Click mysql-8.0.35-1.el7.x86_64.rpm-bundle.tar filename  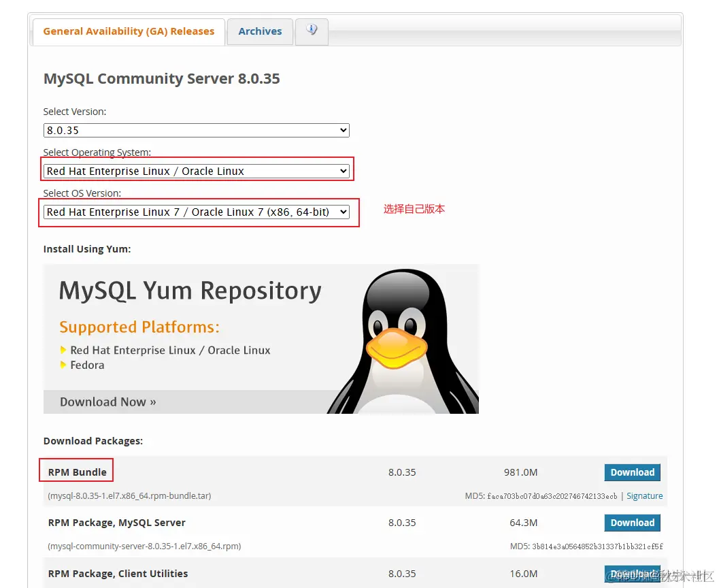129,496
